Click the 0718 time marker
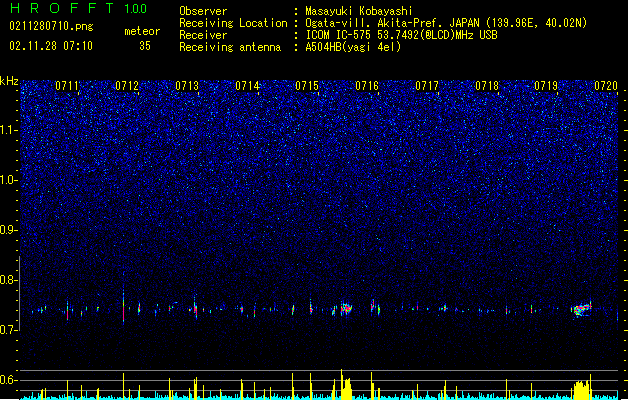Viewport: 629px width, 400px height. click(487, 85)
